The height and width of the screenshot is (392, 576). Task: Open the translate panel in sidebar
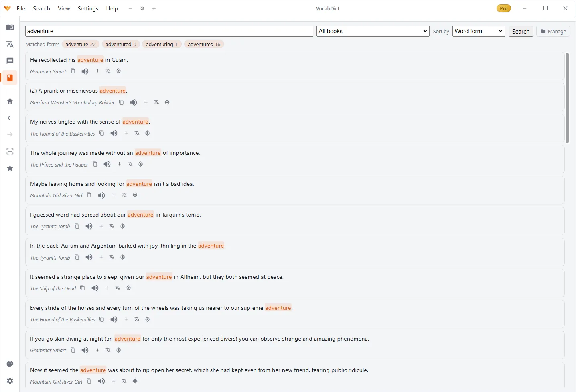tap(10, 44)
